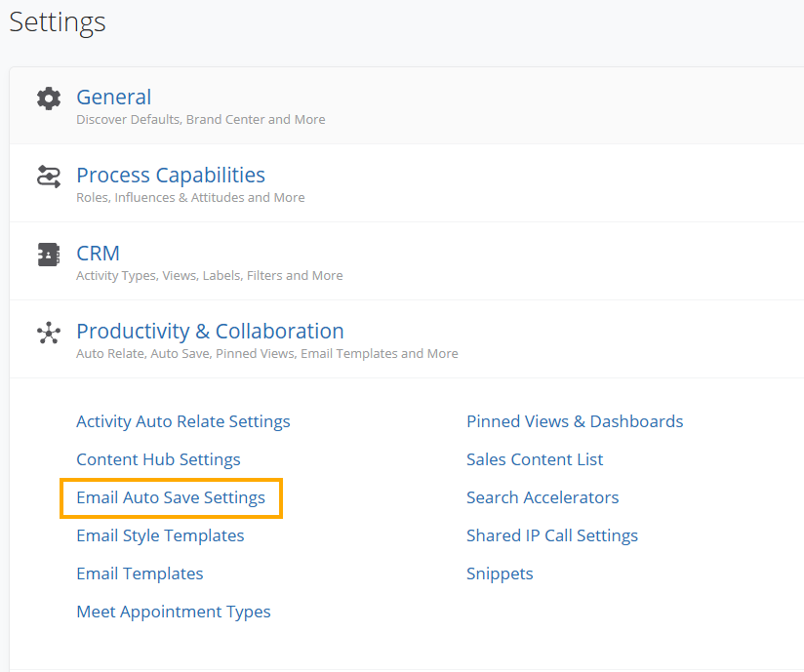Open Search Accelerators
The height and width of the screenshot is (672, 804).
(543, 497)
